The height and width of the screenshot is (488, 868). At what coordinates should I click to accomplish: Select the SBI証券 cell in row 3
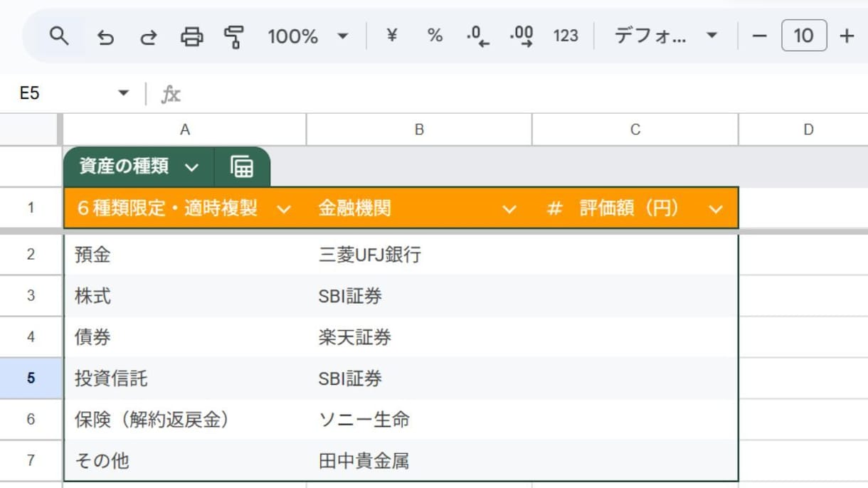(419, 296)
